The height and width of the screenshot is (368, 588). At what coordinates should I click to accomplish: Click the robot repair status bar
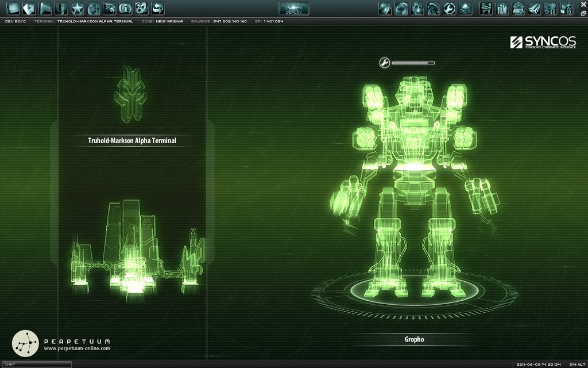pyautogui.click(x=413, y=63)
